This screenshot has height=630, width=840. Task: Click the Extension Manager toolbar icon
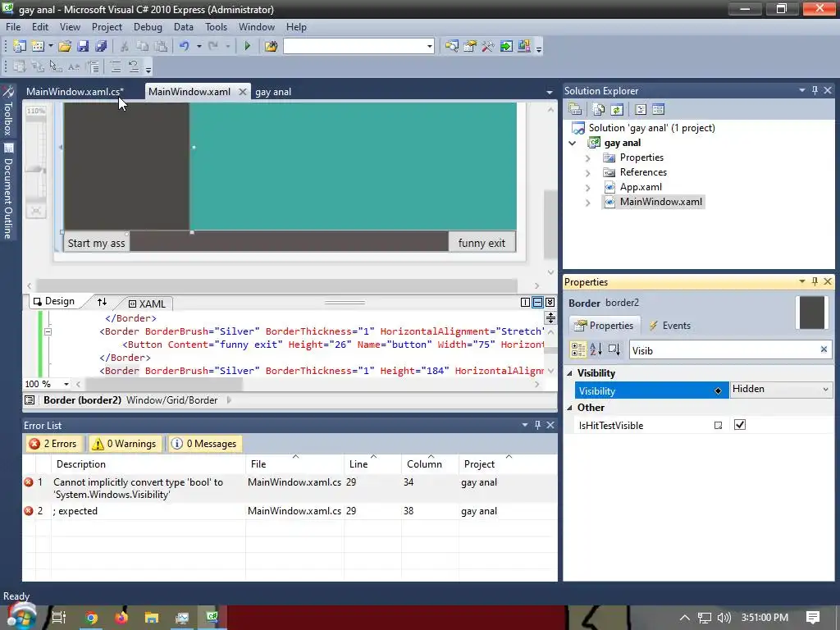tap(524, 46)
